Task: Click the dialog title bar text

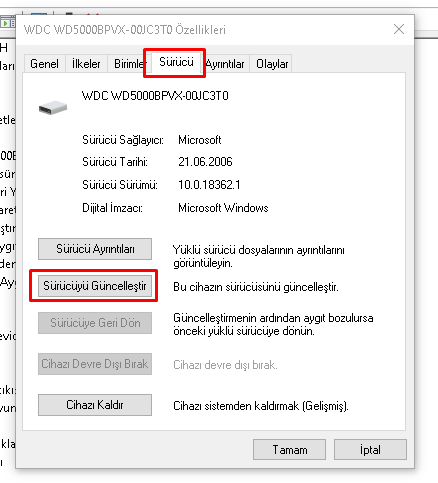Action: pos(125,30)
